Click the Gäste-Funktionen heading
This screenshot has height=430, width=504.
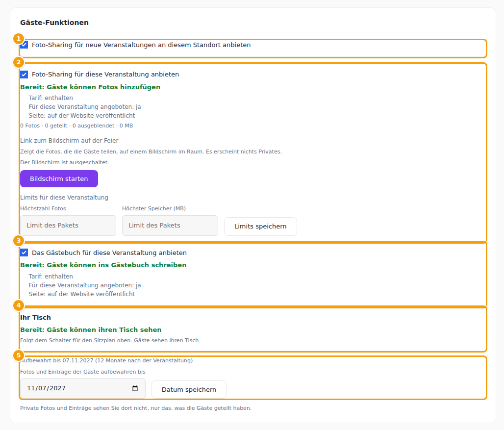click(54, 23)
